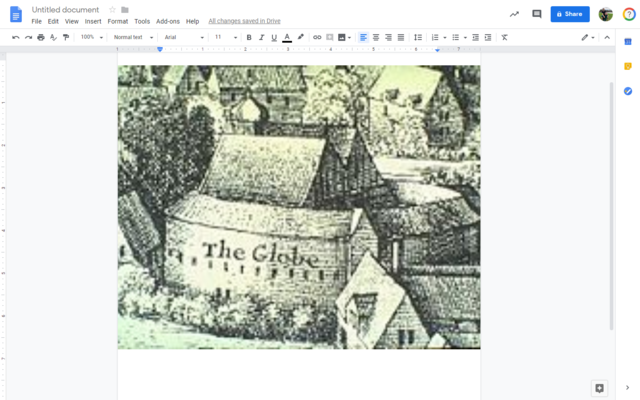Insert a link
Screen dimensions: 640x400
tap(317, 37)
